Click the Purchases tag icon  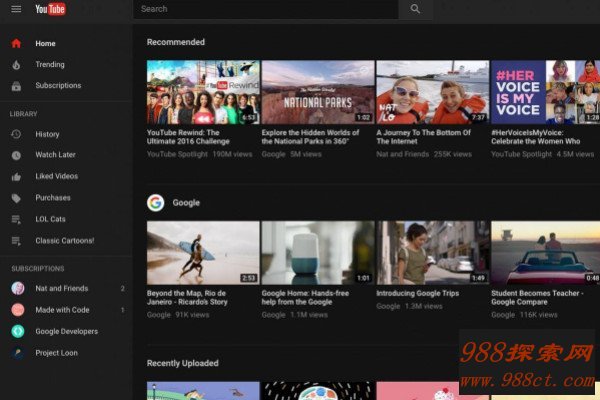tap(16, 198)
